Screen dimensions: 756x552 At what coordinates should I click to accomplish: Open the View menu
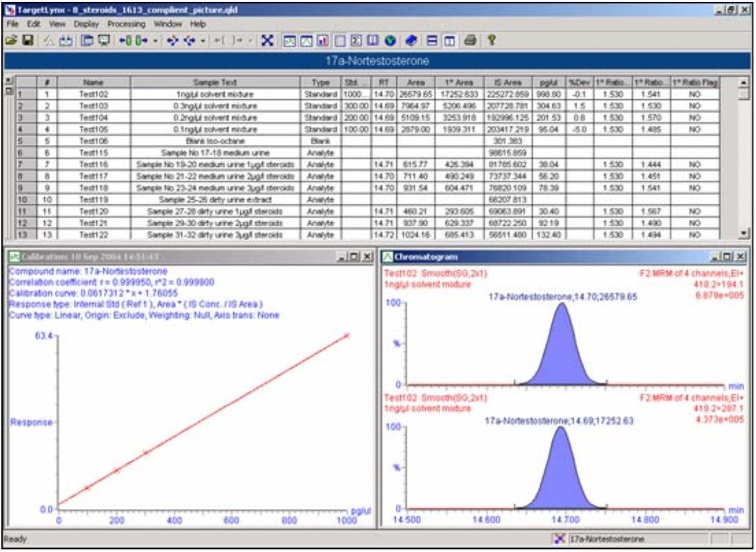point(57,24)
